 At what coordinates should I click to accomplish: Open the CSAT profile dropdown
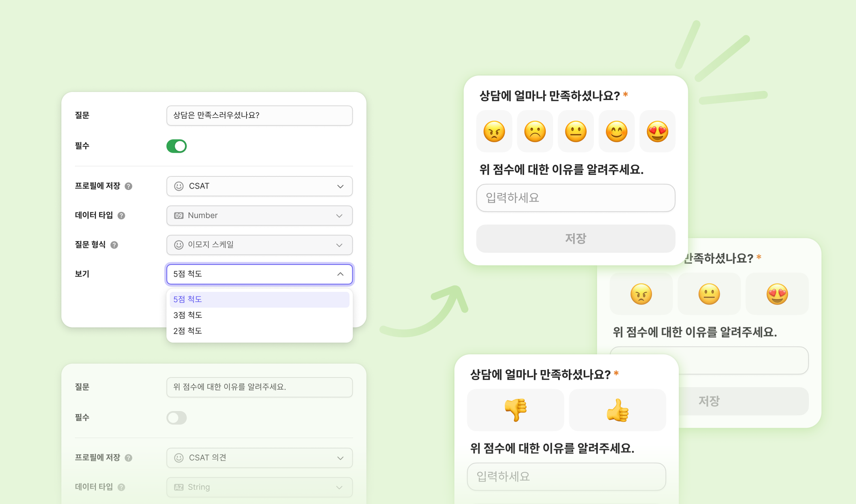click(259, 186)
